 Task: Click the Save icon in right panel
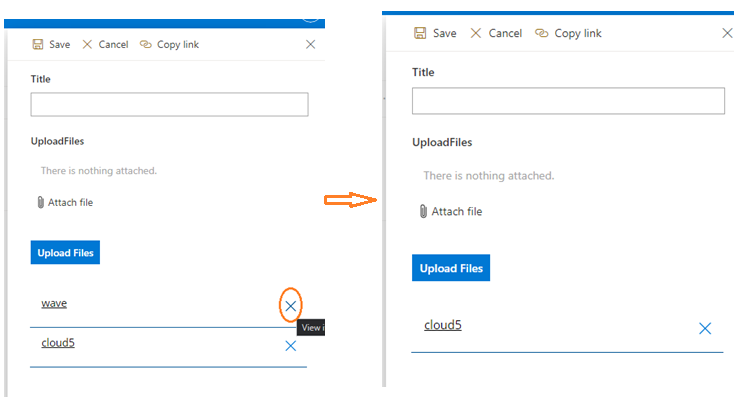pos(420,33)
